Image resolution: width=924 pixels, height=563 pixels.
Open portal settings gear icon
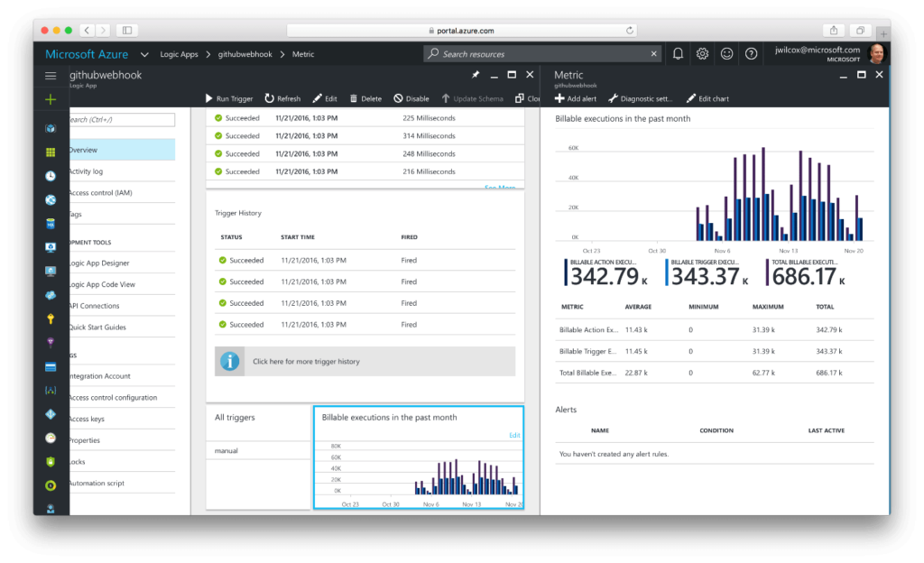tap(702, 54)
